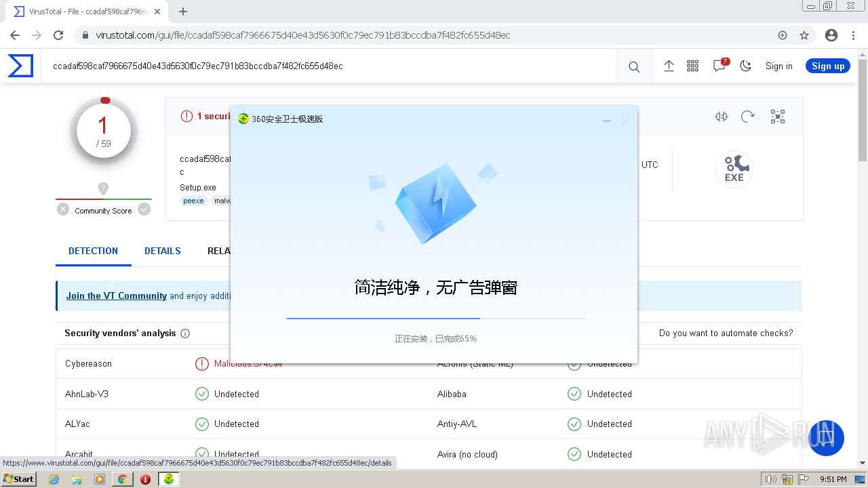The image size is (868, 488).
Task: Click the Chrome address bar URL
Action: (x=302, y=35)
